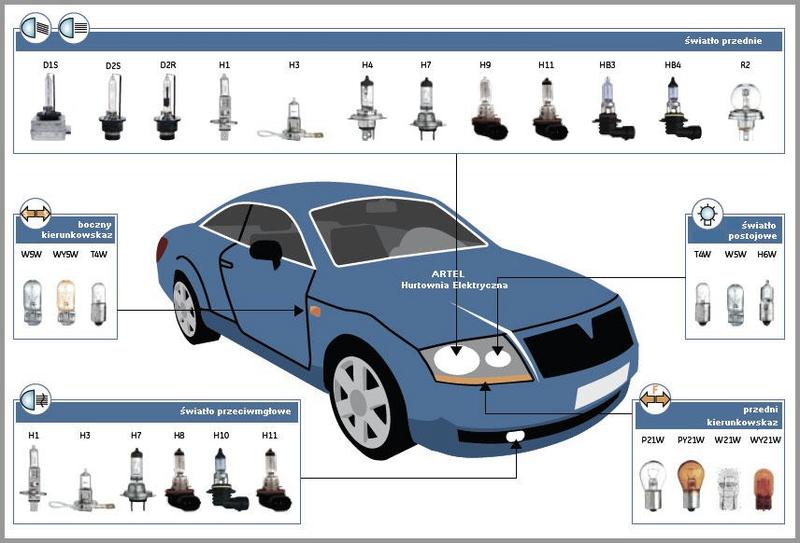Screen dimensions: 800x543
Task: Click the fog light icon
Action: (x=35, y=398)
